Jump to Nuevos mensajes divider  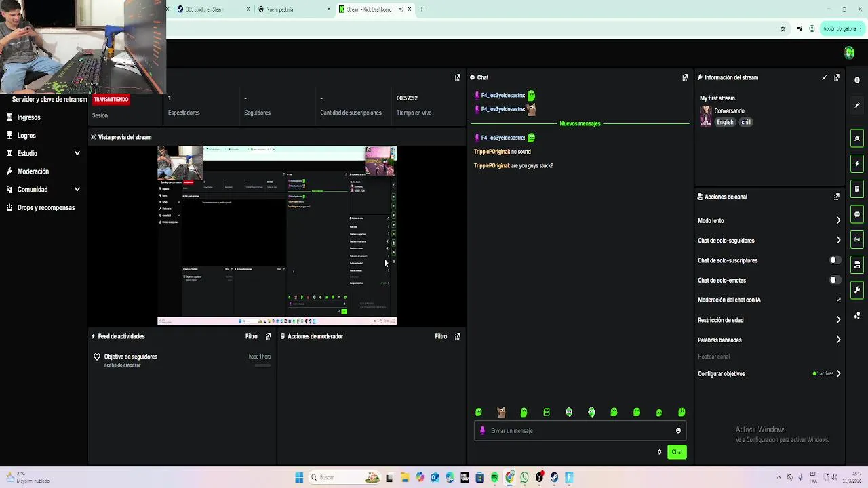click(x=580, y=123)
